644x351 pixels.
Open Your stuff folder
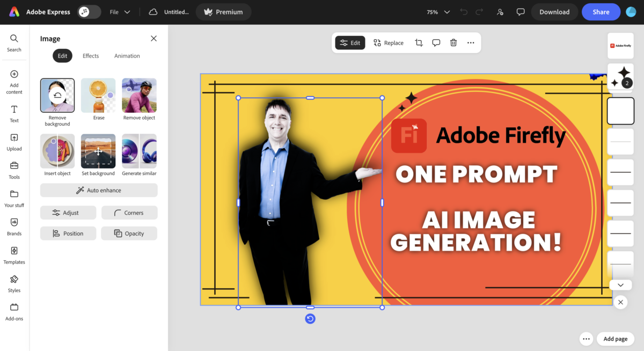(14, 199)
